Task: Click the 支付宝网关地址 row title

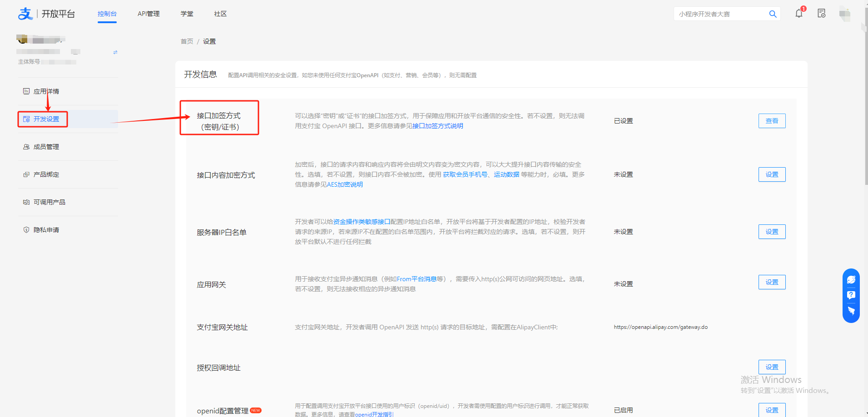Action: 222,328
